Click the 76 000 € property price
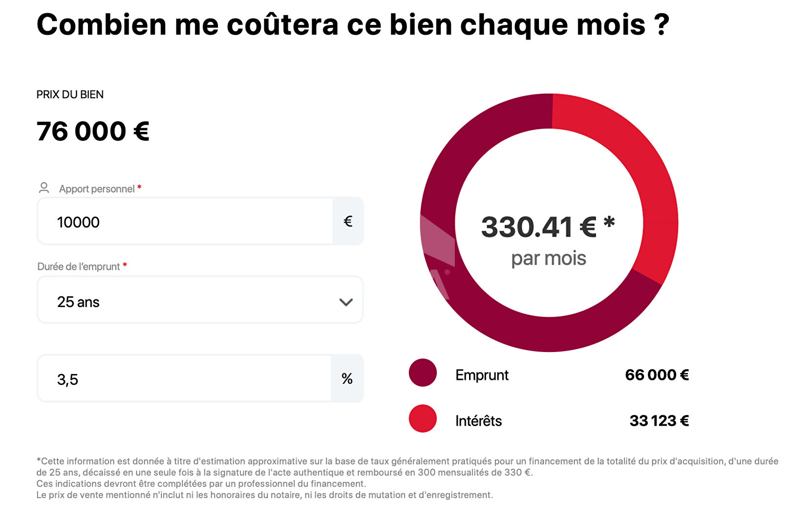The height and width of the screenshot is (528, 812). (x=93, y=132)
